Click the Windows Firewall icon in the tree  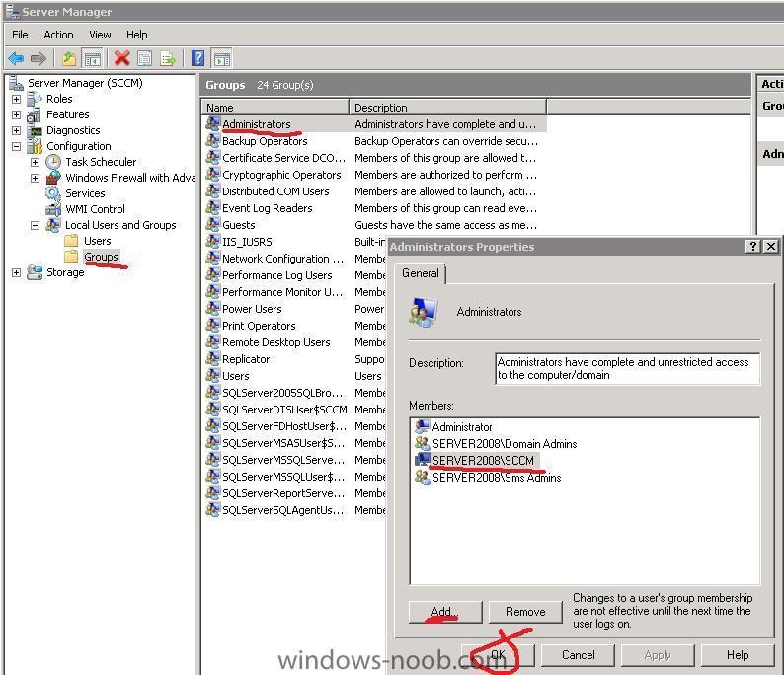[x=53, y=178]
